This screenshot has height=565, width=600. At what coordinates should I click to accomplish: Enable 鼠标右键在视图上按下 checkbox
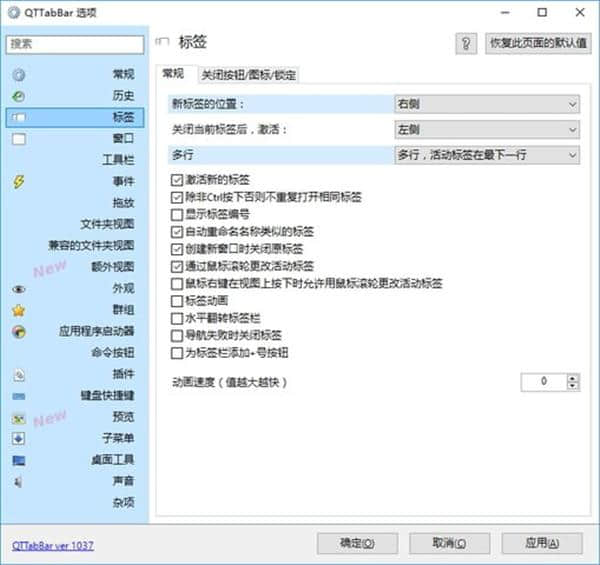coord(177,284)
